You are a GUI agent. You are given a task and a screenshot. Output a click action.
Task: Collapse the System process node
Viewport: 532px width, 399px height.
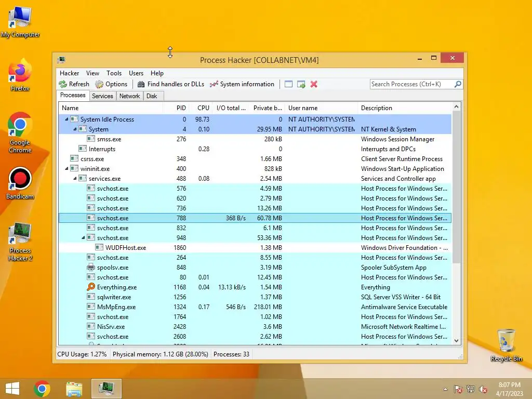tap(75, 129)
